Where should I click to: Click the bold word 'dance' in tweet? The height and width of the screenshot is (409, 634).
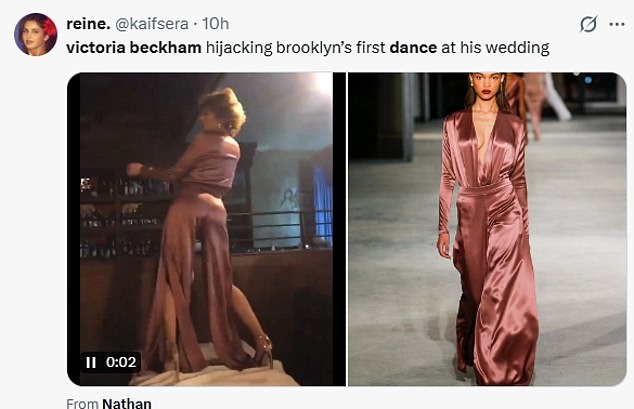(413, 47)
